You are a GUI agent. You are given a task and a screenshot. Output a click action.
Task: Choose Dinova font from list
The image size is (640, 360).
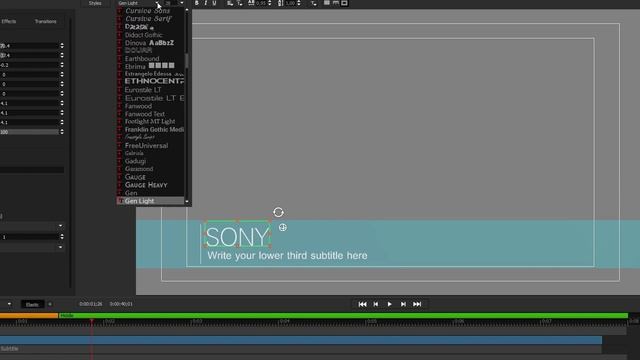[x=149, y=43]
